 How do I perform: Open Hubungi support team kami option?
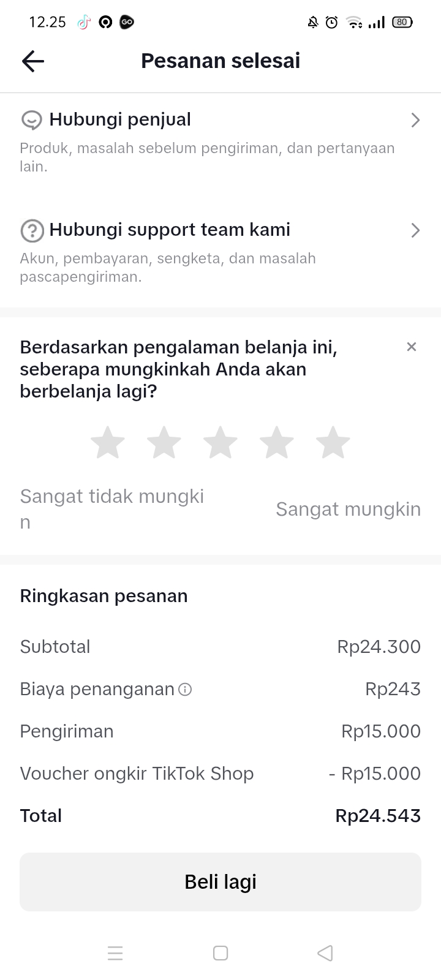coord(170,230)
